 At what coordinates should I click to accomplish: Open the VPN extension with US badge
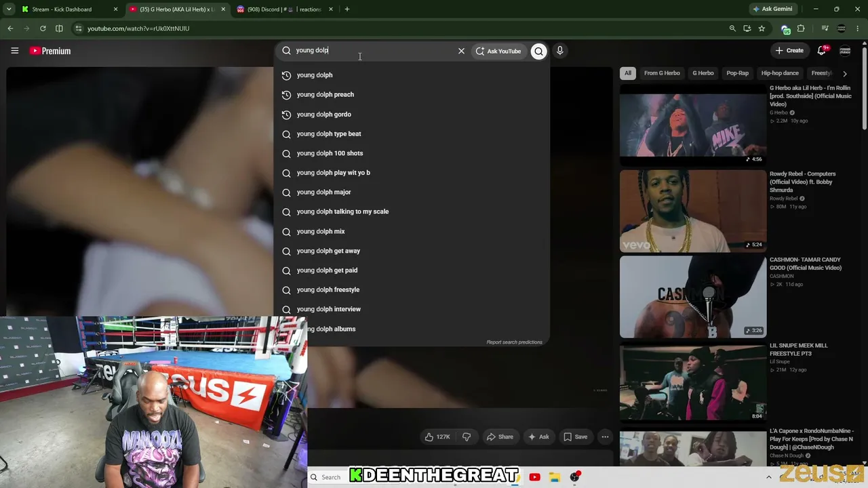[786, 29]
